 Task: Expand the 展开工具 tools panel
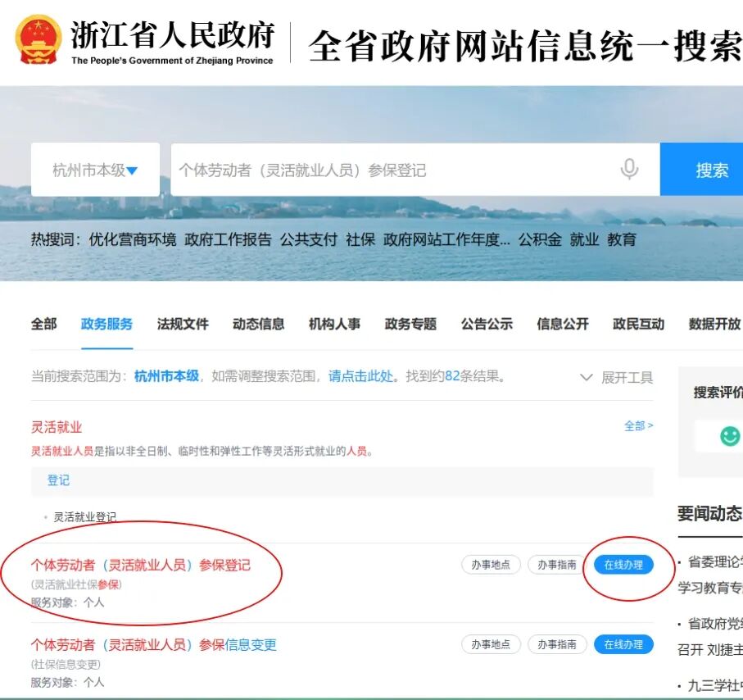click(616, 377)
